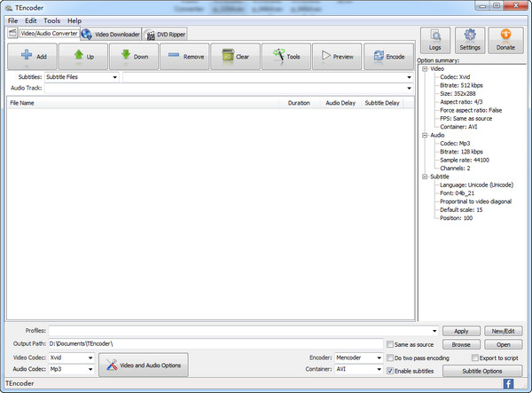Screen dimensions: 532x393
Task: Click the Subtitle Options button
Action: click(x=481, y=371)
